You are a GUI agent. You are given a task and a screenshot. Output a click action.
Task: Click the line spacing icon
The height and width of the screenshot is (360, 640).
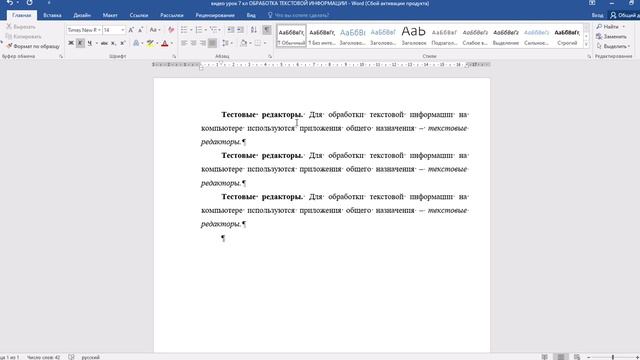point(225,43)
